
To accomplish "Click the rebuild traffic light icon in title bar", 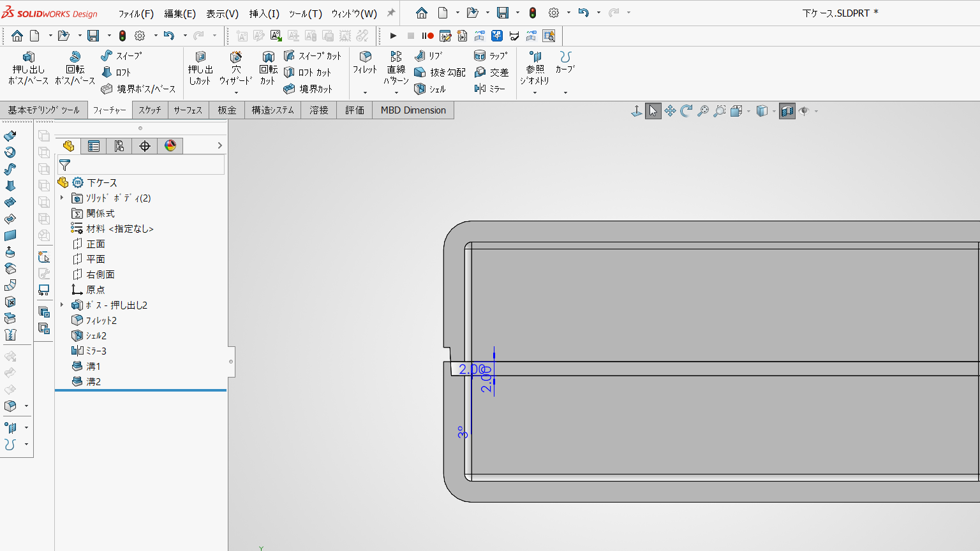I will point(533,13).
